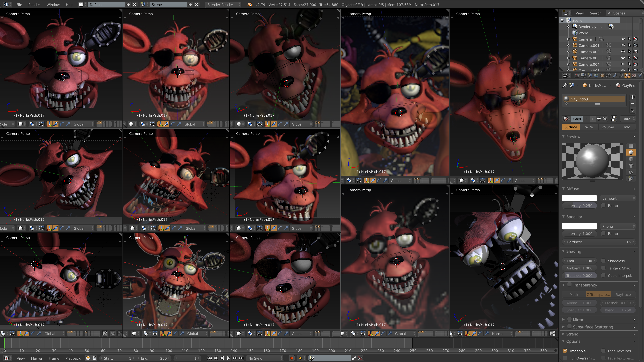Switch material type to Wire

589,127
